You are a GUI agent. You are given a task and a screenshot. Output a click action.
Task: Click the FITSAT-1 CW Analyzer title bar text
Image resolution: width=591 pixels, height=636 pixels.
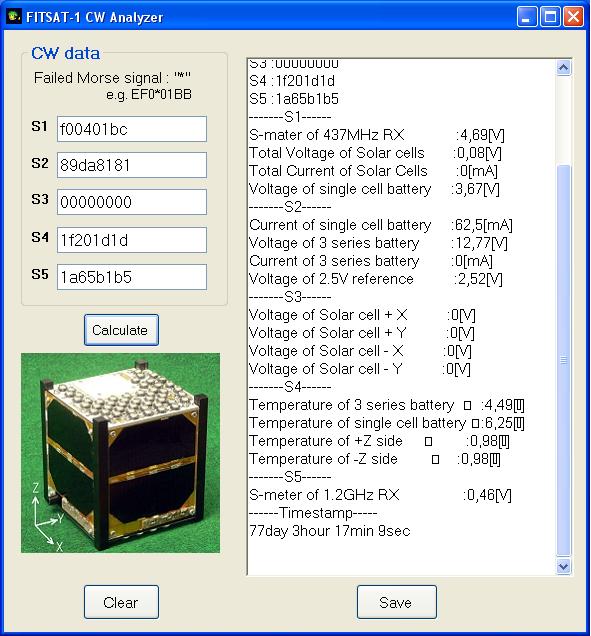click(95, 17)
